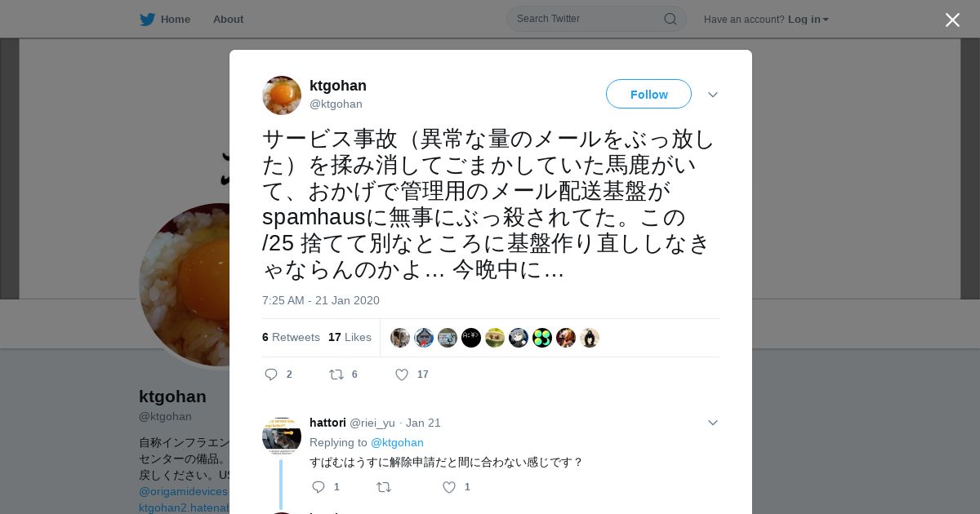980x514 pixels.
Task: Click the Twitter bird Home icon
Action: 147,19
